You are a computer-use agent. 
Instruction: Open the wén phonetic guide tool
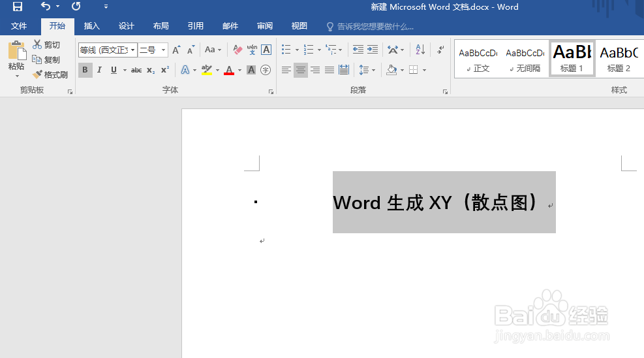(x=252, y=50)
